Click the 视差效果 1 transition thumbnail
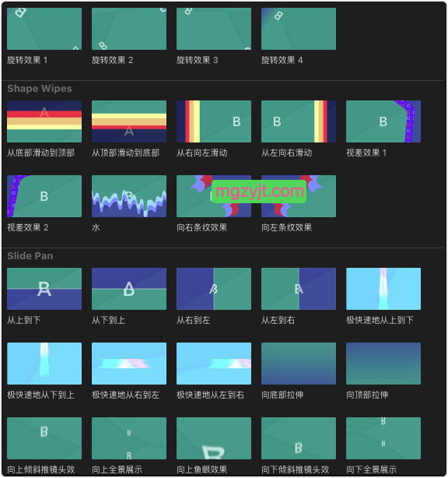 coord(383,121)
